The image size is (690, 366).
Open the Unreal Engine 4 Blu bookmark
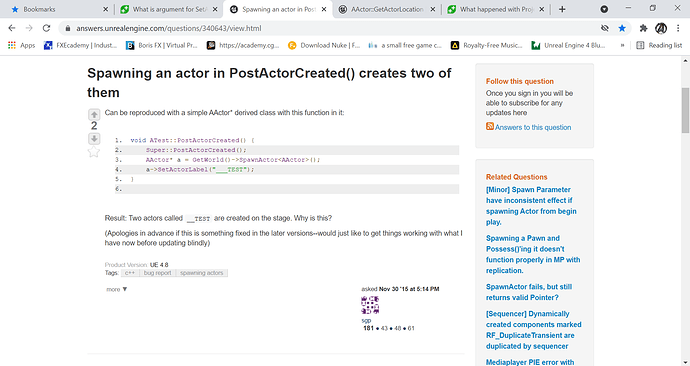pos(568,45)
